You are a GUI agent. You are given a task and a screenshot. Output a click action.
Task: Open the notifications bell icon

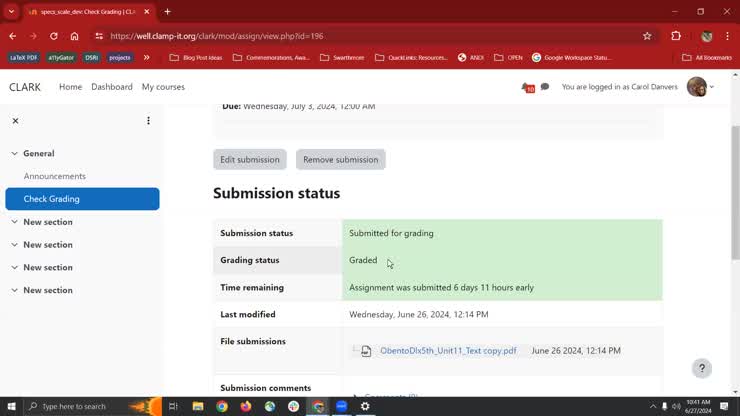527,87
